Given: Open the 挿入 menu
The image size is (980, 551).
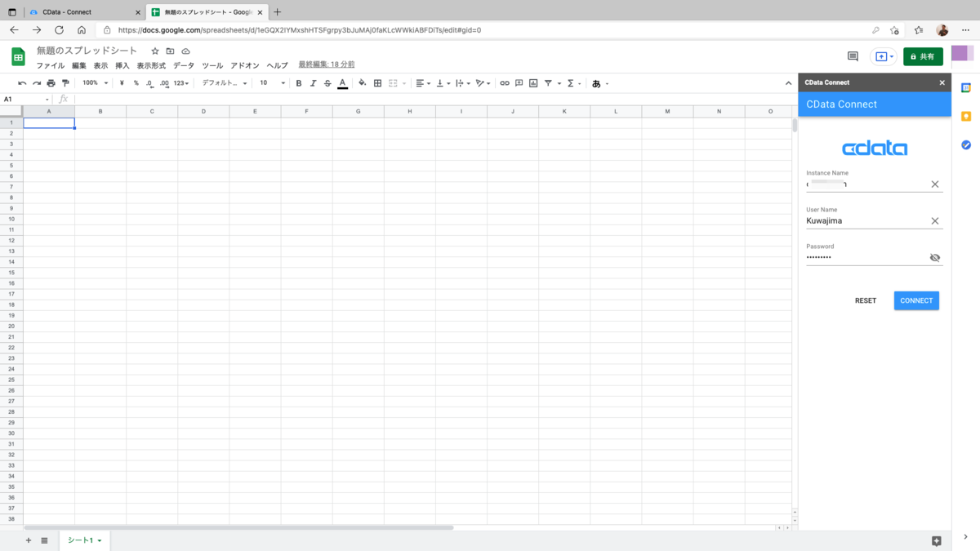Looking at the screenshot, I should [122, 65].
